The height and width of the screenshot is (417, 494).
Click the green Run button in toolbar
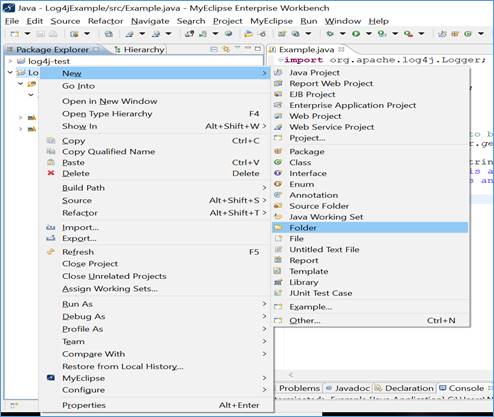[x=356, y=34]
